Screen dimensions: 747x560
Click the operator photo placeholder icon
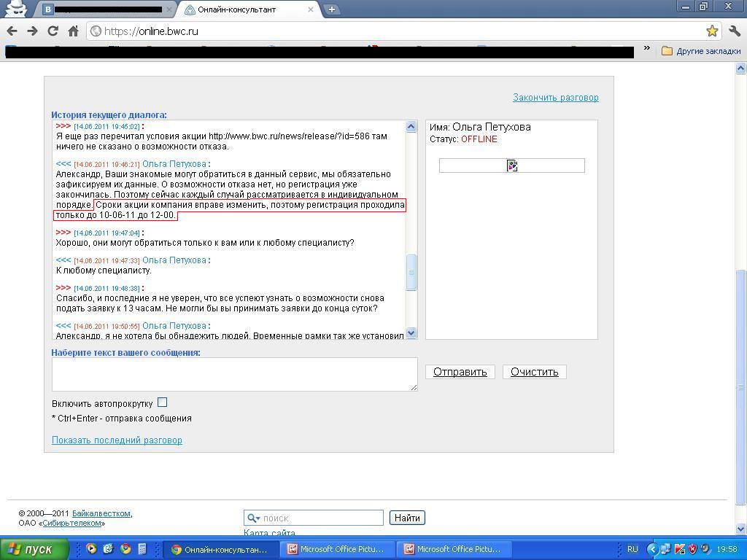point(511,166)
